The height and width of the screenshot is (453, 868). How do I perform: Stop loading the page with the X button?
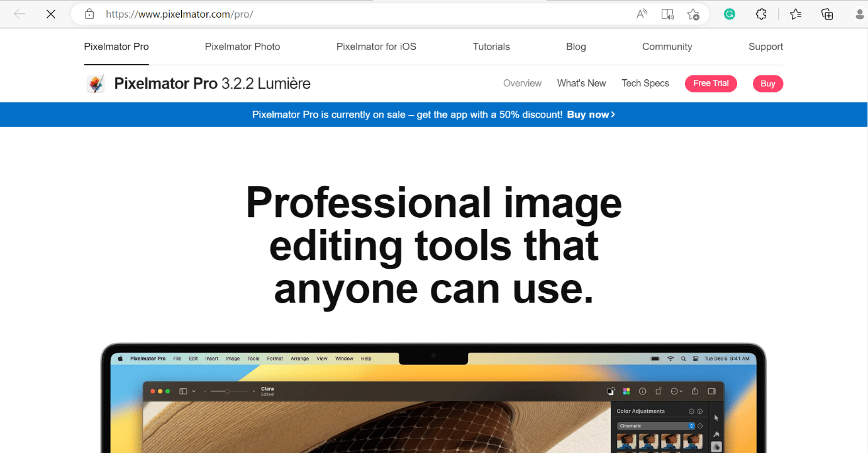[x=51, y=14]
